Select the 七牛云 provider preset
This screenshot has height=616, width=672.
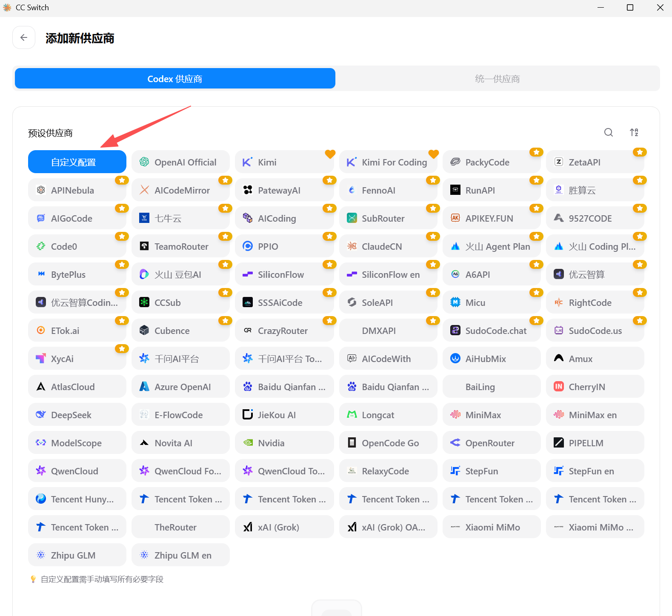tap(180, 218)
